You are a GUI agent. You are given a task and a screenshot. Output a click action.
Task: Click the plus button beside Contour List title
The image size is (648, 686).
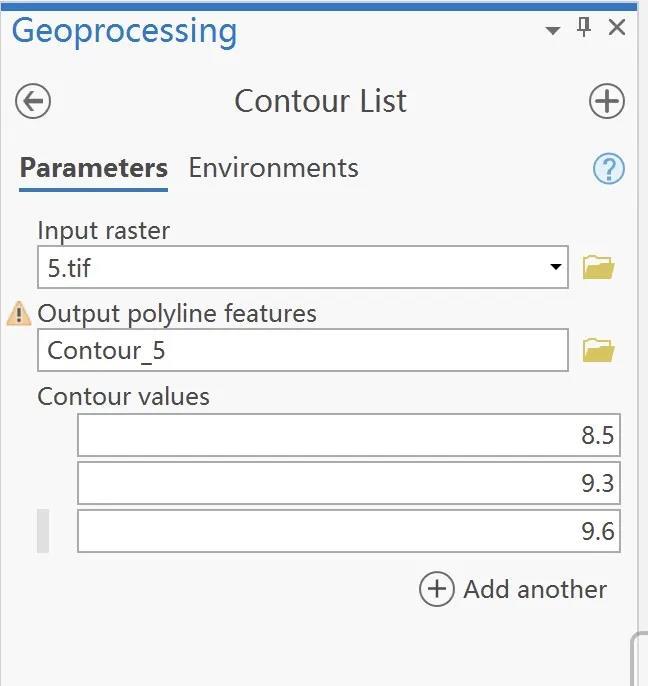point(606,101)
